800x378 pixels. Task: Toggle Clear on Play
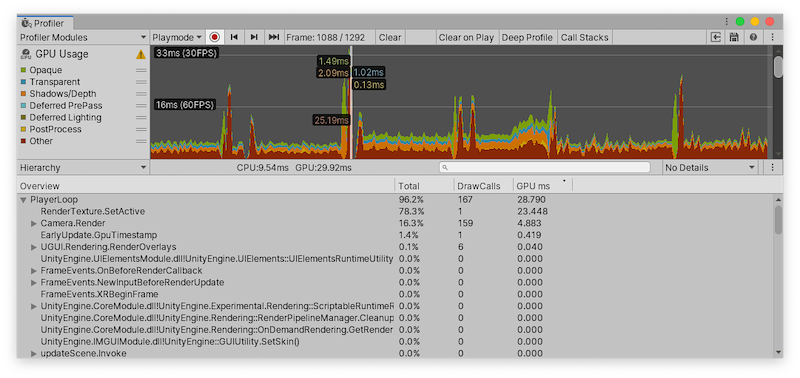(x=466, y=37)
